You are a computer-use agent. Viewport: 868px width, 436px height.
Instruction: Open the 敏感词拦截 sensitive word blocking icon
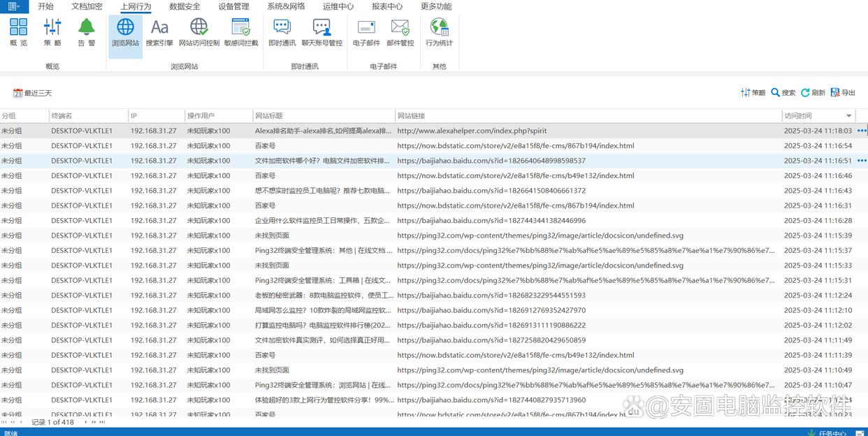coord(240,32)
